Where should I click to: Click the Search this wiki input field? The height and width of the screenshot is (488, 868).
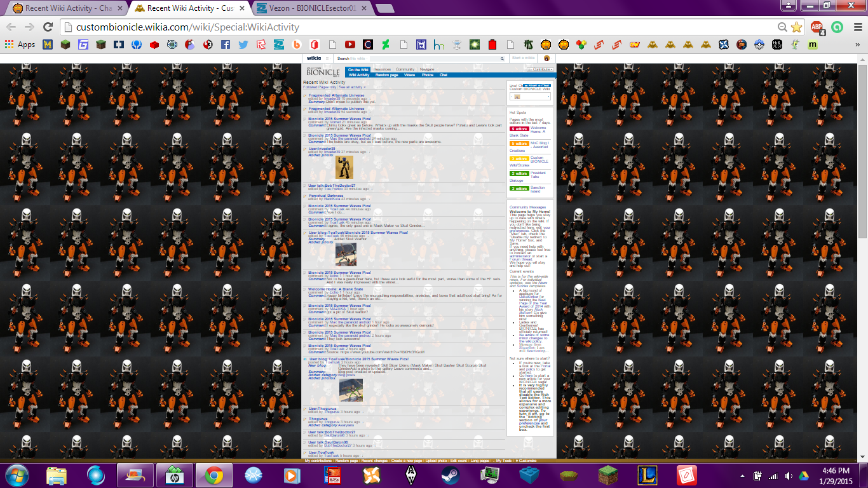click(x=433, y=58)
